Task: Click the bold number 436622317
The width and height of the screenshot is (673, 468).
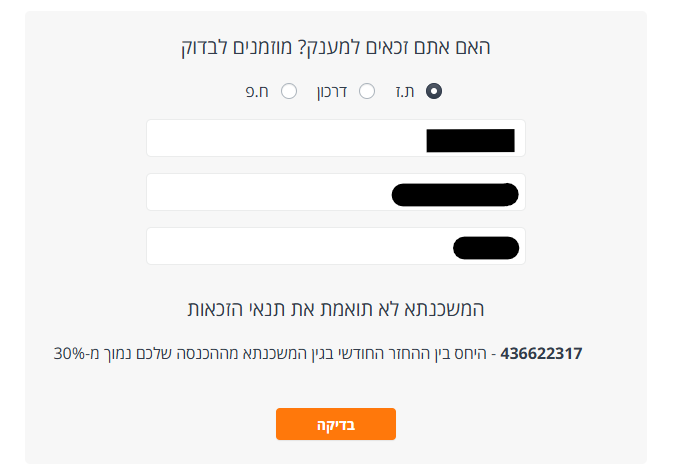Action: 541,353
